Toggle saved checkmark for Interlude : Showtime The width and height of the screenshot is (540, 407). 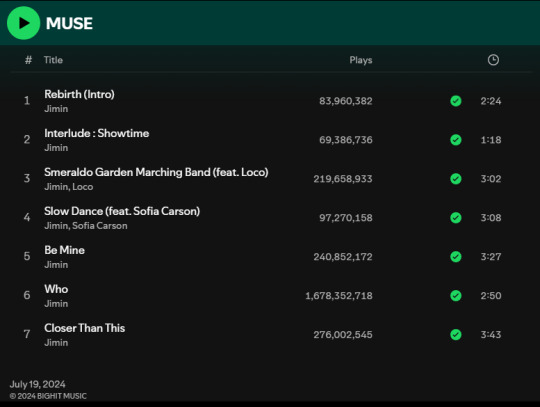pyautogui.click(x=456, y=140)
